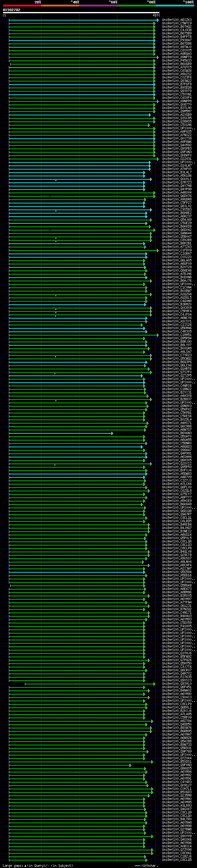Screen dimensions: 197x868
Task: Click the short cyan alignment bar for UniRef100_B6V6N3
Action: click(61, 433)
